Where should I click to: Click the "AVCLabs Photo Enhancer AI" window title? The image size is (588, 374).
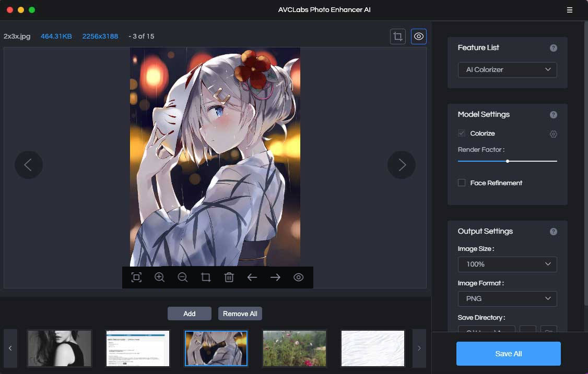point(324,10)
